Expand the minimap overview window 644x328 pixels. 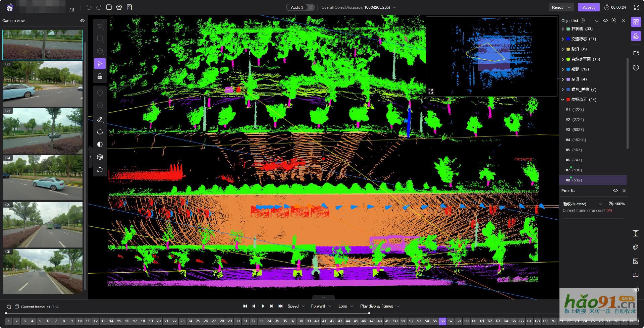pyautogui.click(x=431, y=91)
